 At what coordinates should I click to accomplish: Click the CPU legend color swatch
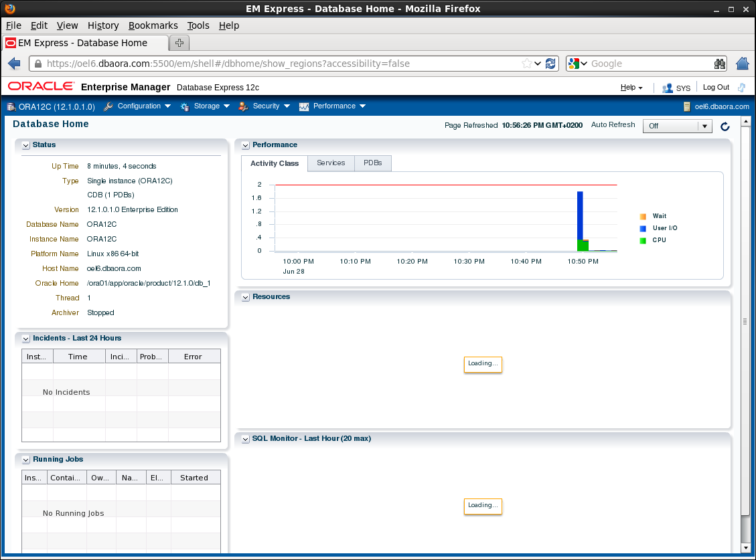(643, 240)
